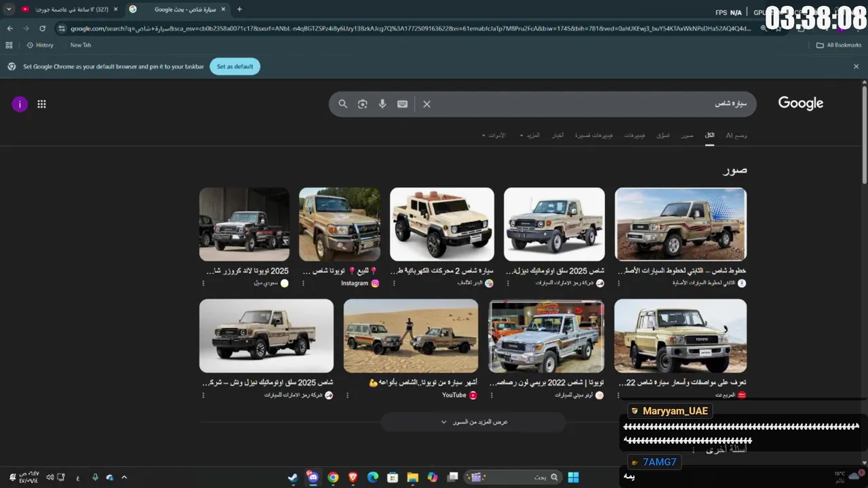868x488 pixels.
Task: Open the electric toy شاص car image
Action: click(x=442, y=224)
